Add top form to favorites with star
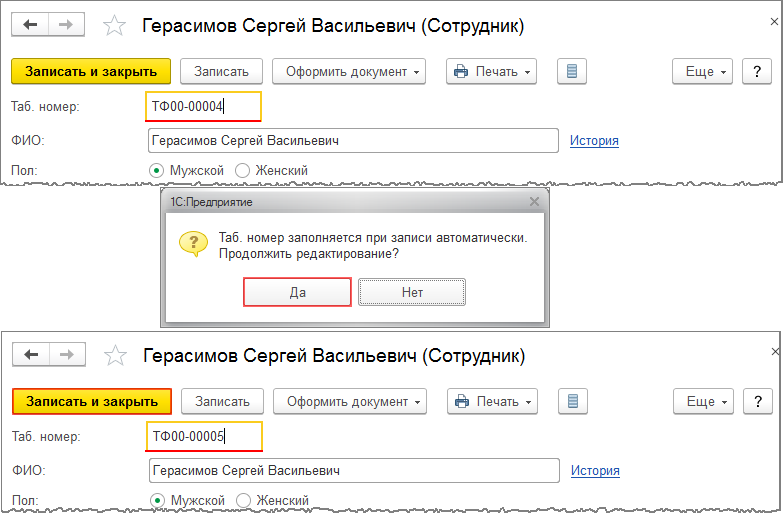Screen dimensions: 783x516 114,25
